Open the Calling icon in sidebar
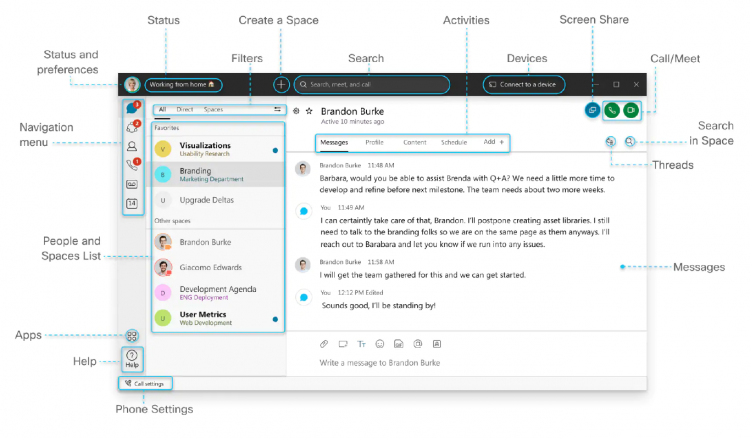Viewport: 750px width, 438px height. click(x=132, y=165)
